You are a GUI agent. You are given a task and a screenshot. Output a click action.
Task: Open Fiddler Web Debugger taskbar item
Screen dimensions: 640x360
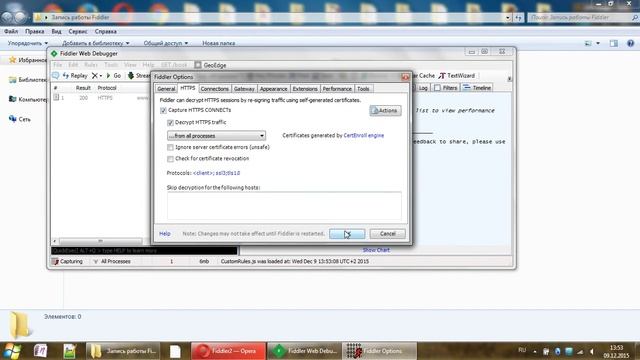(304, 351)
